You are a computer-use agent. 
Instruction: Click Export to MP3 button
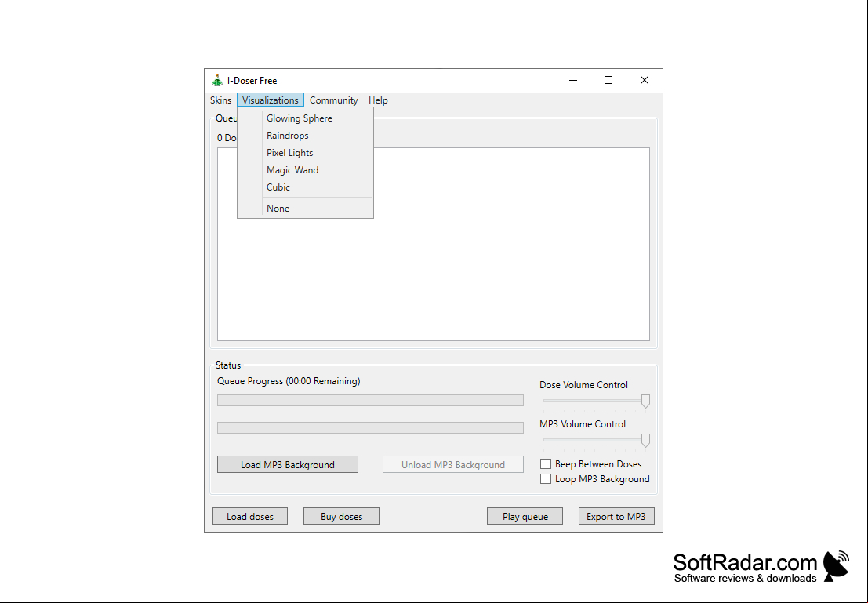coord(616,516)
